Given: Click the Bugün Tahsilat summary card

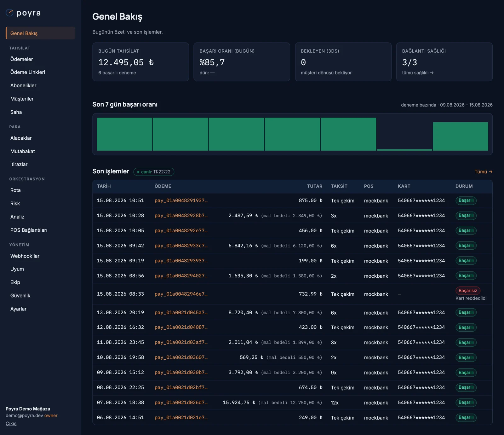Looking at the screenshot, I should click(x=140, y=62).
